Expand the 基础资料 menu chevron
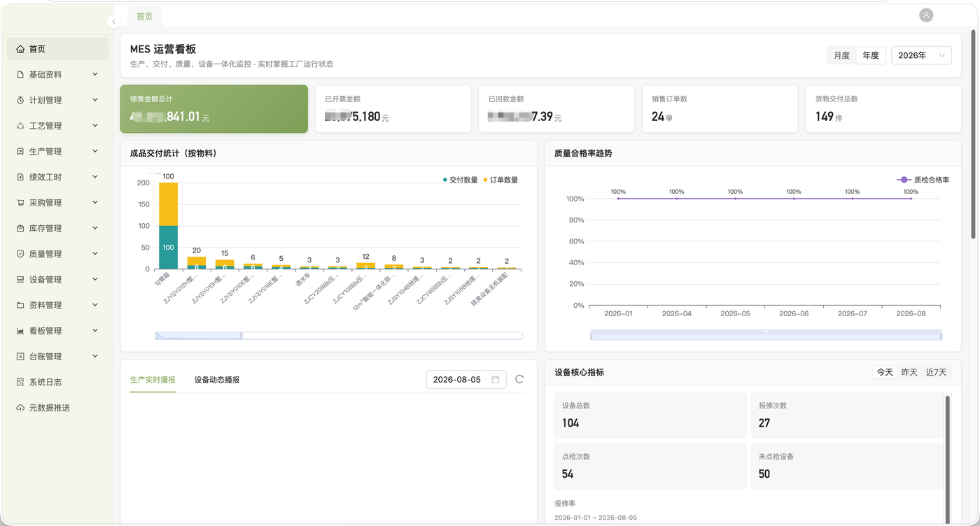This screenshot has height=526, width=980. pyautogui.click(x=95, y=74)
